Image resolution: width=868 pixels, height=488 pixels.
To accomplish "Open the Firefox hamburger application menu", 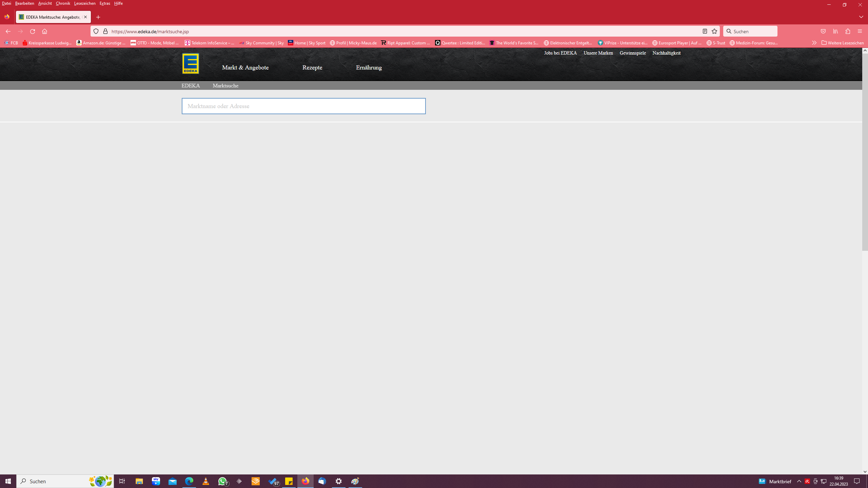I will [860, 31].
